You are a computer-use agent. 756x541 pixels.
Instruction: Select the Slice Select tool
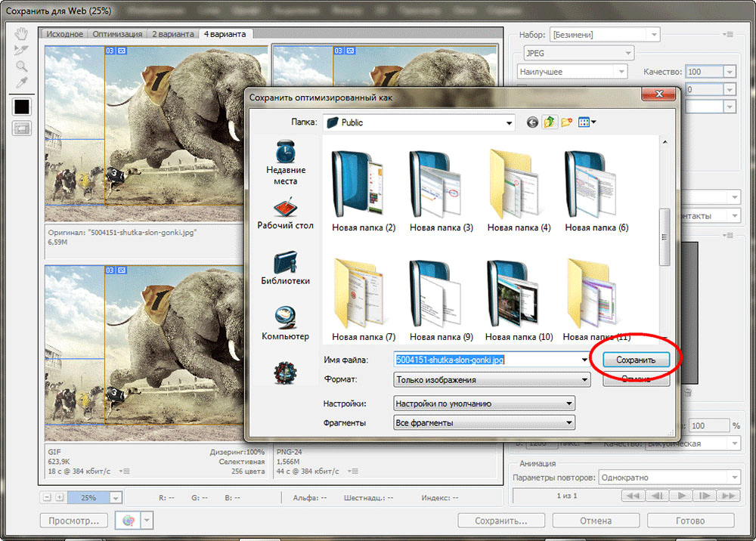click(21, 50)
